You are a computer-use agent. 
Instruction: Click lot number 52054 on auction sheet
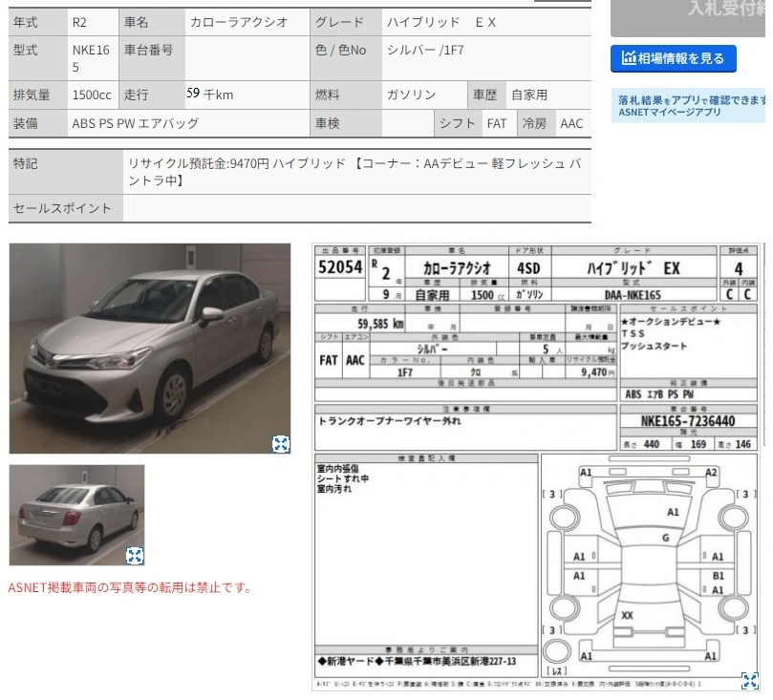pos(340,267)
